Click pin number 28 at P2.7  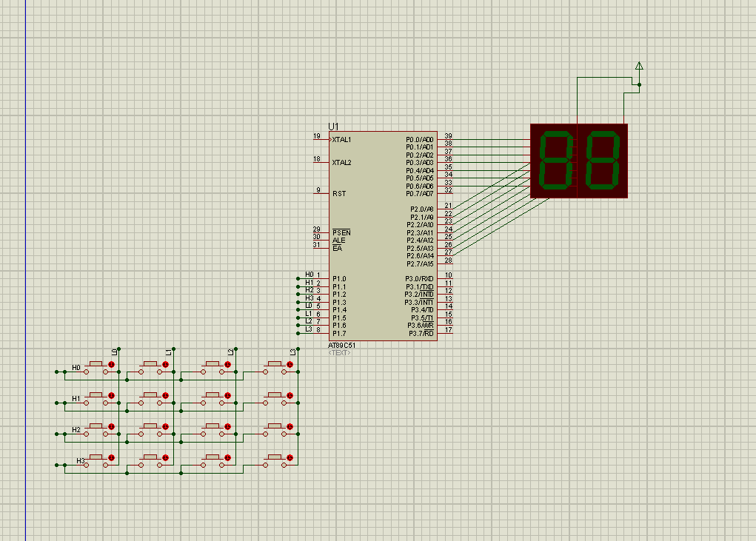[x=449, y=261]
